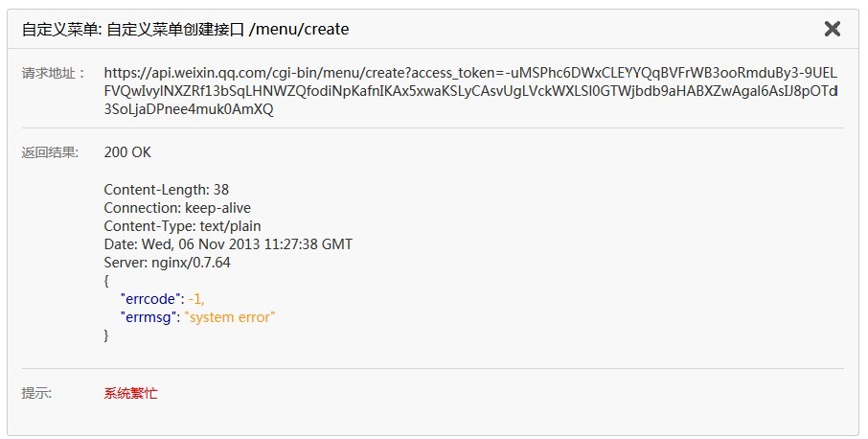Click the Content-Type: text/plain header line
The width and height of the screenshot is (868, 439).
(x=182, y=226)
